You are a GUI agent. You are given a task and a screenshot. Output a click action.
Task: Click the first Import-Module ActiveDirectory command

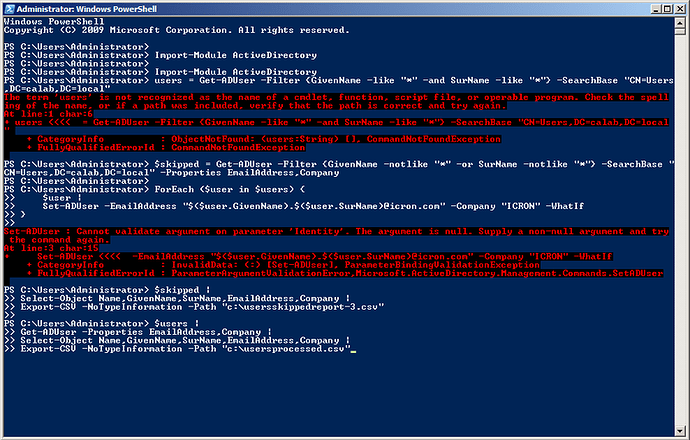[x=235, y=55]
